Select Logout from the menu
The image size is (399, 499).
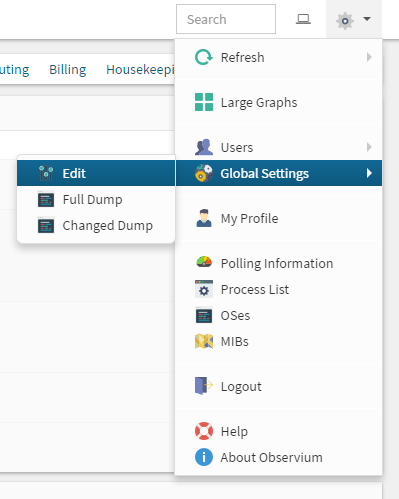(x=278, y=386)
